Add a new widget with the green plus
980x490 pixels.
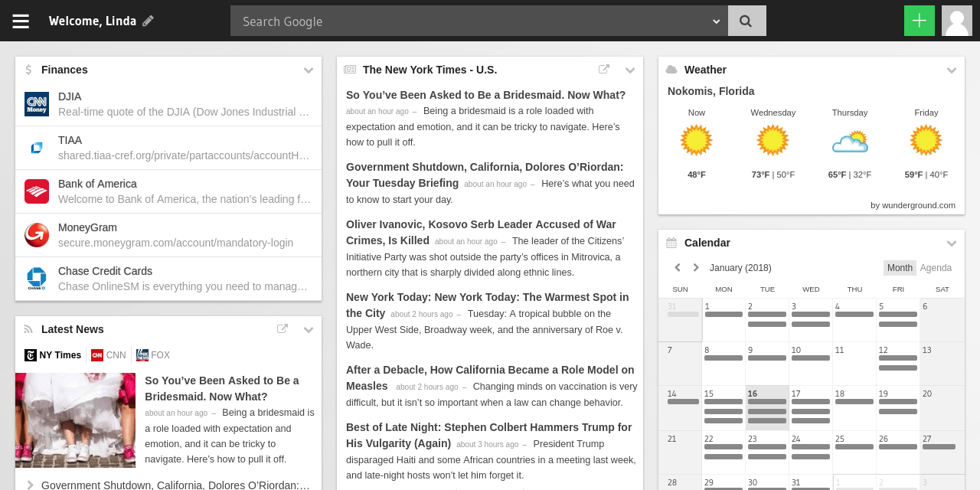point(920,21)
